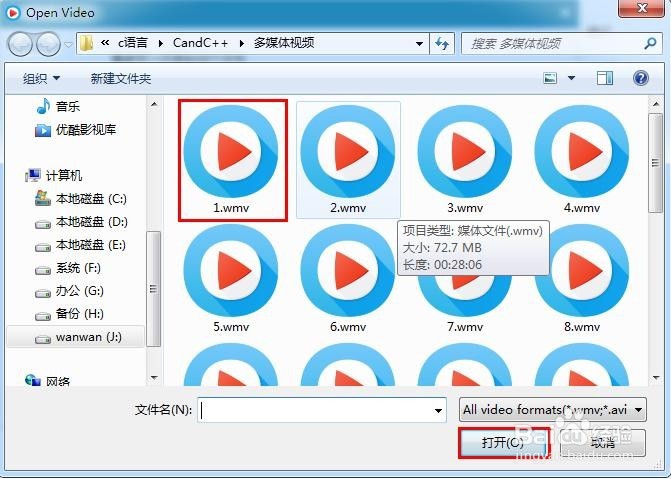Click the refresh button next to address bar
This screenshot has width=671, height=479.
tap(442, 43)
